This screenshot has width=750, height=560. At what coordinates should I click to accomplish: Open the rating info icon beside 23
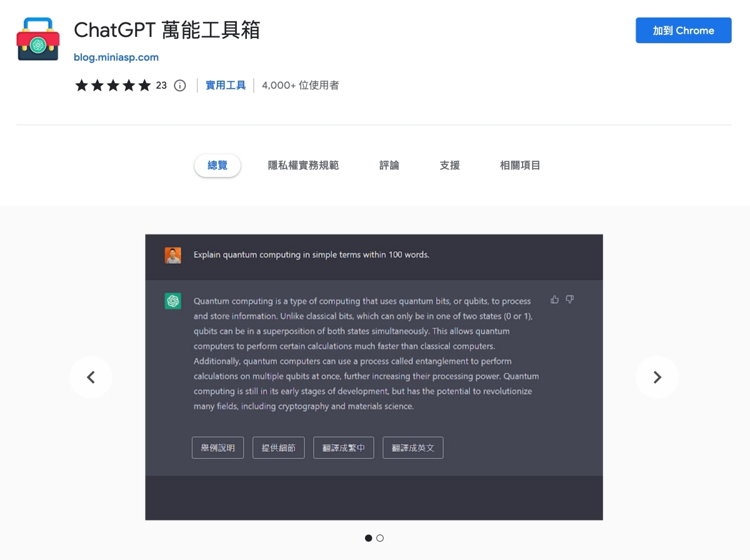coord(180,86)
